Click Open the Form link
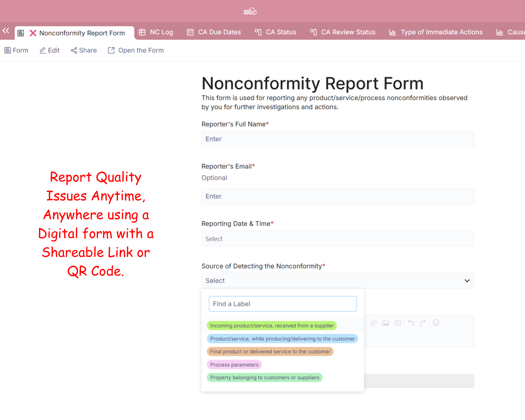 coord(136,50)
